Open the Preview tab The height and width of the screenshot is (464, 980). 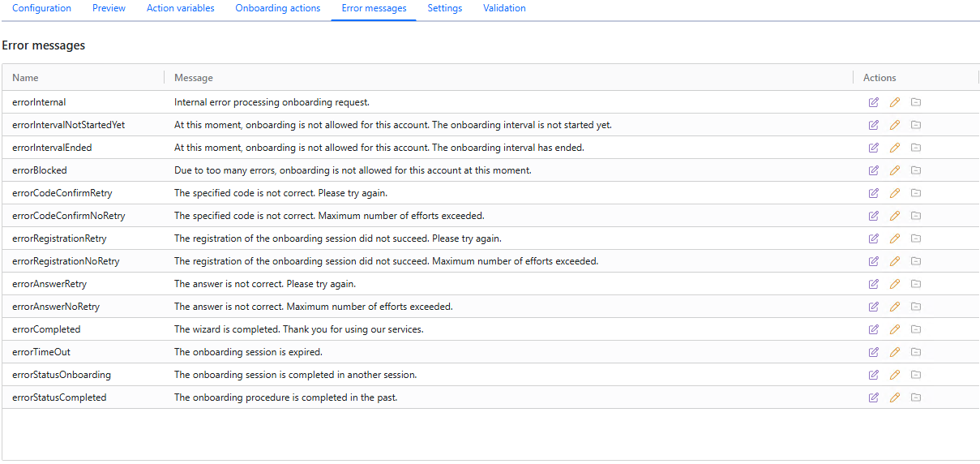point(109,8)
